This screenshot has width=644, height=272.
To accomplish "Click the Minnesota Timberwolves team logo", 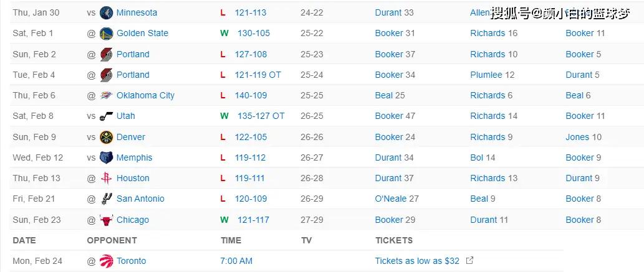I will (x=107, y=12).
